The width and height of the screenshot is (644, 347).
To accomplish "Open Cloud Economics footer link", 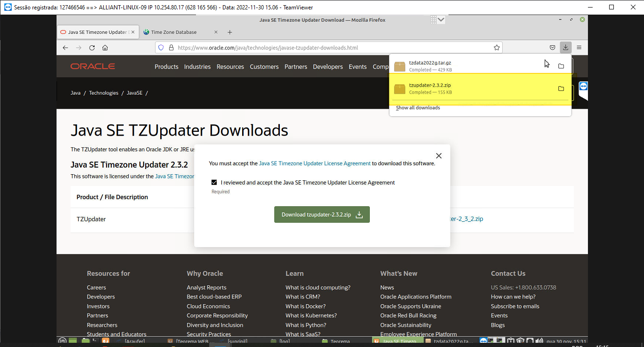I will (208, 306).
